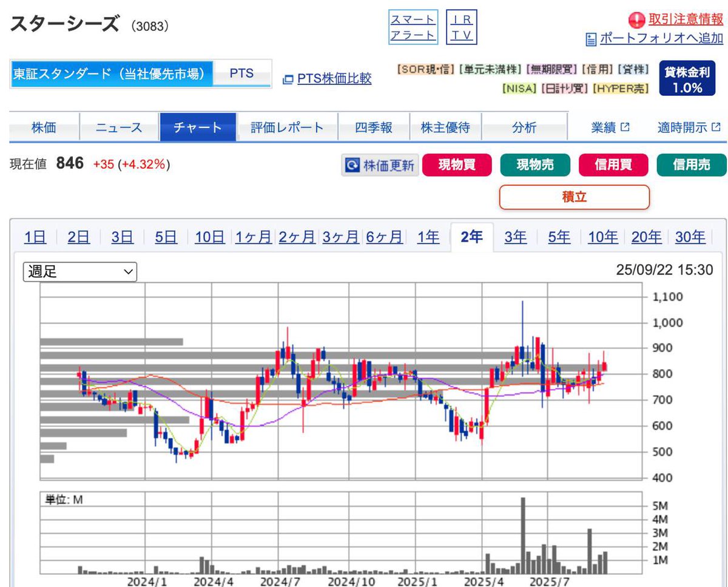Open the 業績 external link

pos(608,127)
